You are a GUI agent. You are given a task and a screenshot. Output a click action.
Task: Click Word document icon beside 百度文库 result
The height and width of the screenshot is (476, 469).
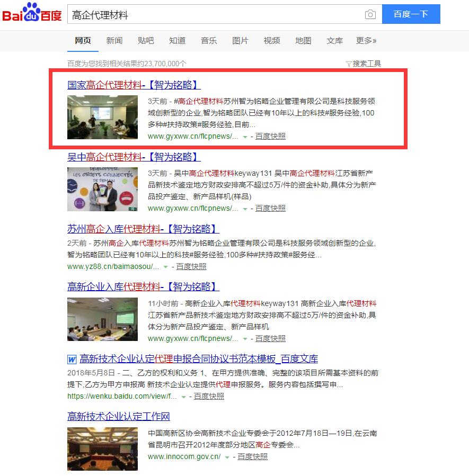pos(72,360)
